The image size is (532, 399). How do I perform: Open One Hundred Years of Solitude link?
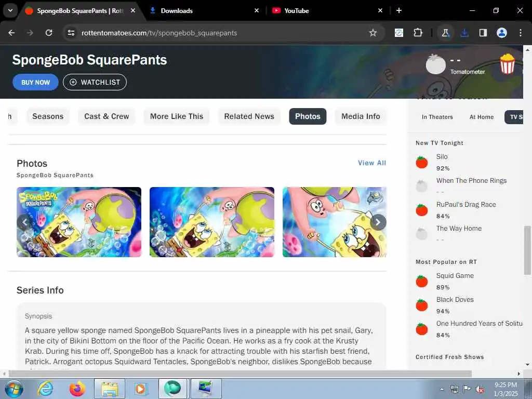[479, 323]
